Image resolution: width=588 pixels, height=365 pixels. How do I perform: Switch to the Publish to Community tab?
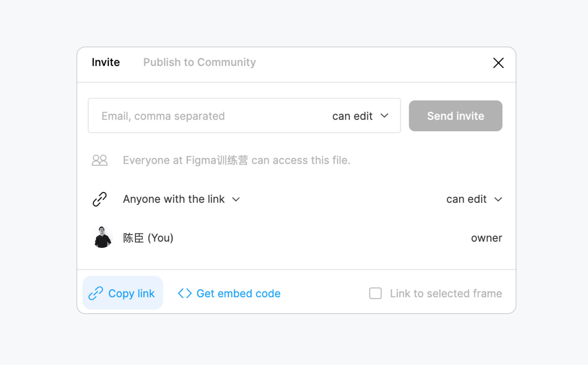tap(199, 62)
